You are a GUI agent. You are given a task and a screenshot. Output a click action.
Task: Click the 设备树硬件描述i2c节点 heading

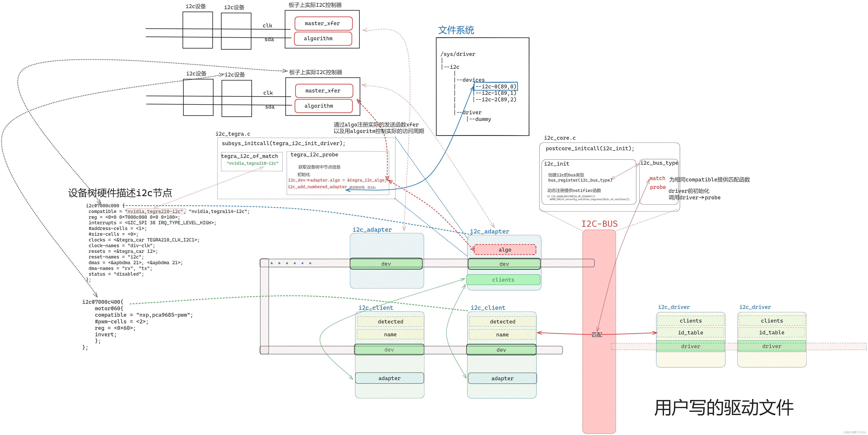point(120,193)
